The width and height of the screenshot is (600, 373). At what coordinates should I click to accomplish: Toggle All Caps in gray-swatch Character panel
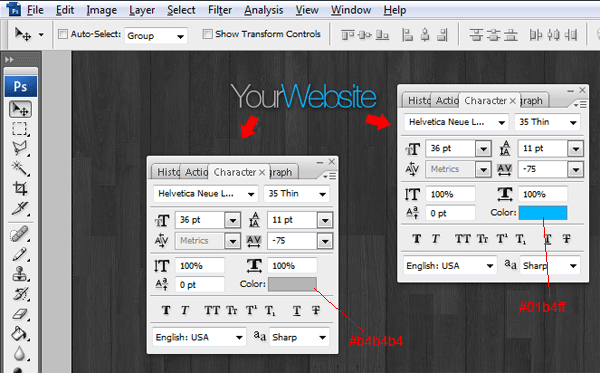tap(212, 310)
